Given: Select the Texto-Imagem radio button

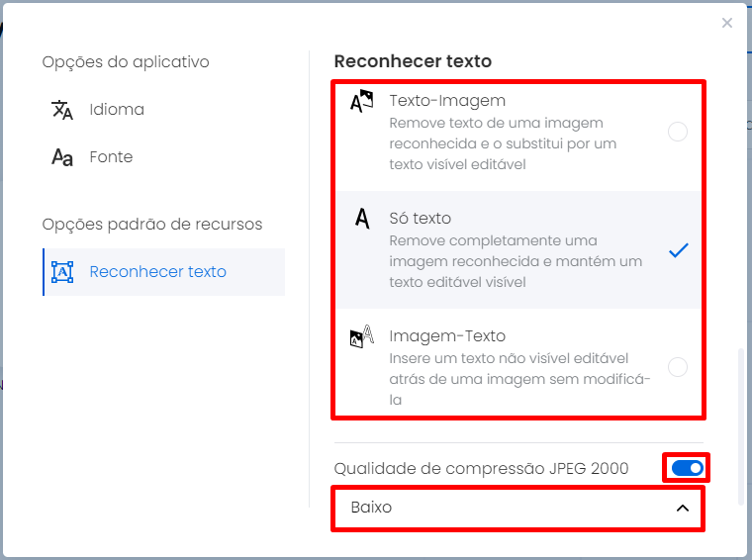Looking at the screenshot, I should click(x=678, y=132).
